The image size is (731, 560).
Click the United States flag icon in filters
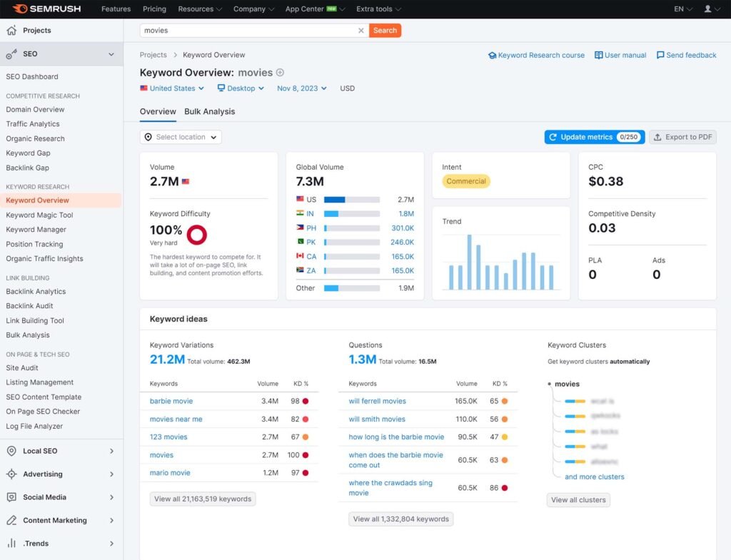tap(143, 88)
